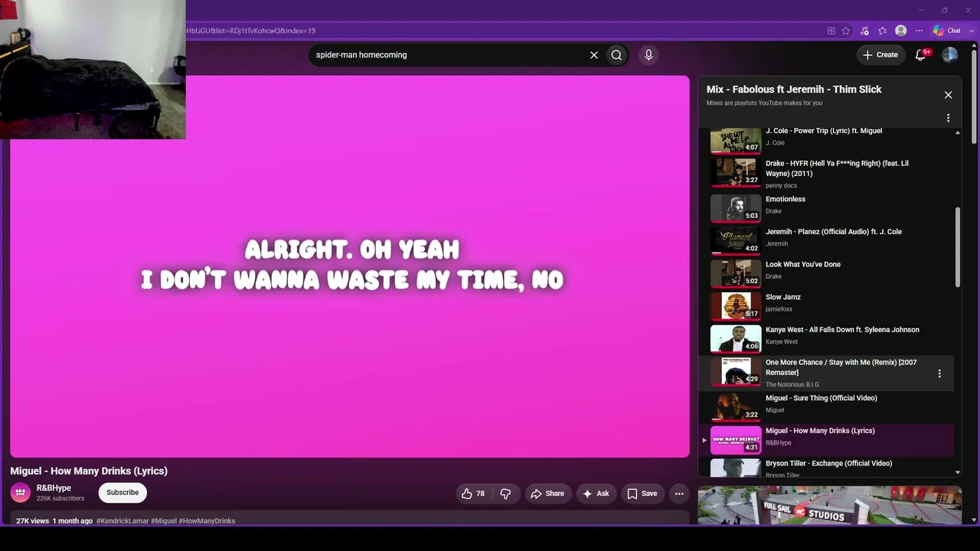Select 'Bryson Tiller - Exchange (Official Video)' title

(828, 464)
